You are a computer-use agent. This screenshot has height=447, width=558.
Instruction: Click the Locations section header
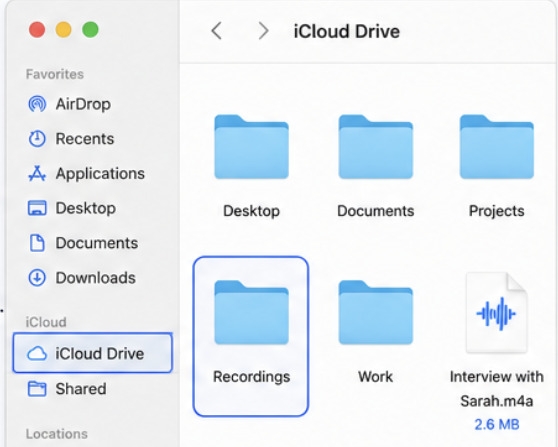(57, 434)
